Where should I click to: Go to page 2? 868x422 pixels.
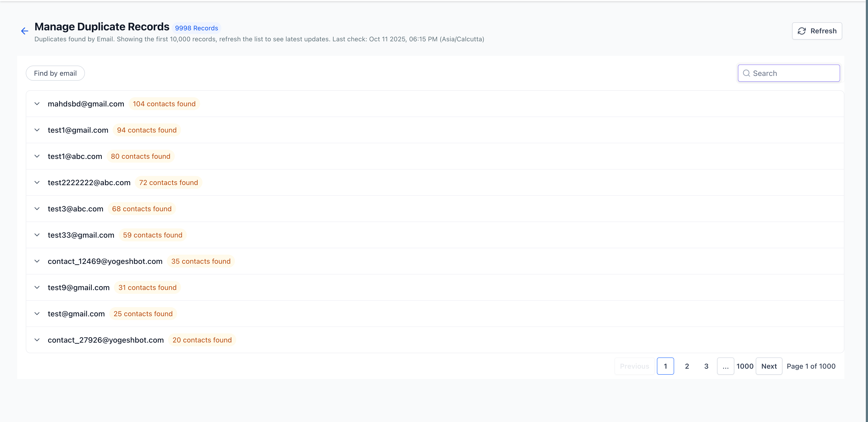click(x=687, y=366)
